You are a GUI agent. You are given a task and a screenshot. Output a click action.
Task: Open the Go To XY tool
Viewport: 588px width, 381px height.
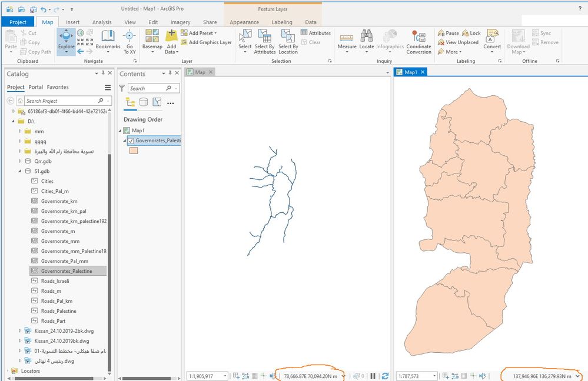point(129,42)
